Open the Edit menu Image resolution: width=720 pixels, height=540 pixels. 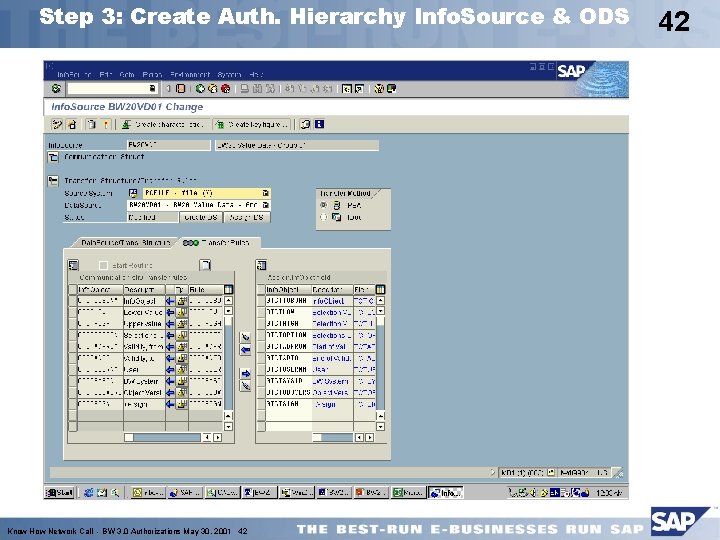point(106,74)
